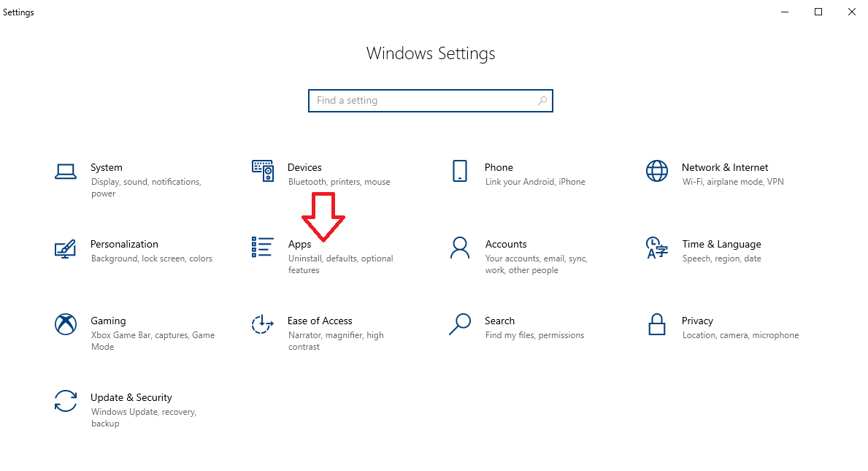This screenshot has width=868, height=471.
Task: Click 'Location, camera, microphone' text
Action: coord(740,335)
